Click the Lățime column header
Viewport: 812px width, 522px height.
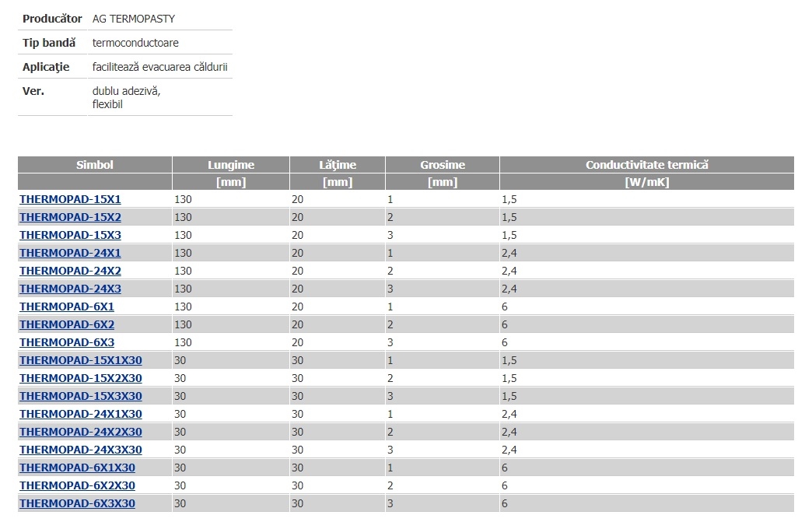338,165
